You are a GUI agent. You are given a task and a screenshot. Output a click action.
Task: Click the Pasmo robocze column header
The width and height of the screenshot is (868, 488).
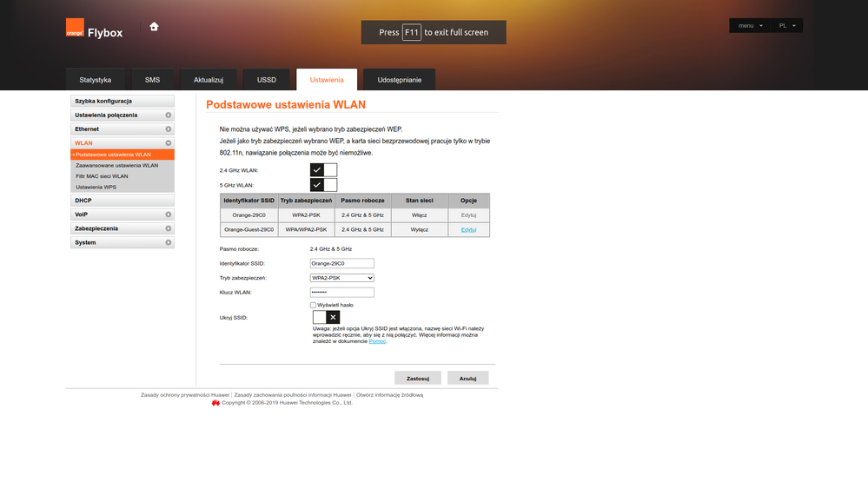coord(362,201)
